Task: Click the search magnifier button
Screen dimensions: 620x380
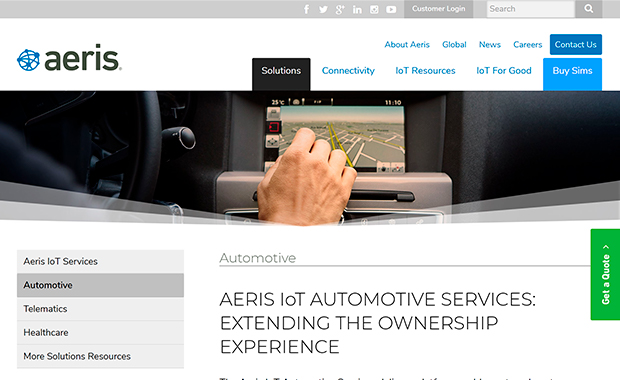Action: click(x=588, y=9)
